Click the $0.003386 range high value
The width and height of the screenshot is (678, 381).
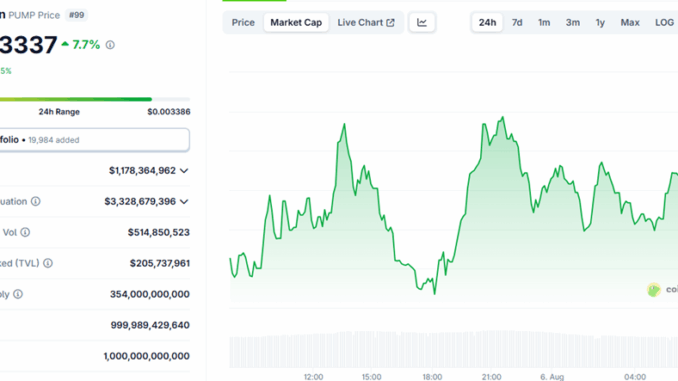point(169,112)
